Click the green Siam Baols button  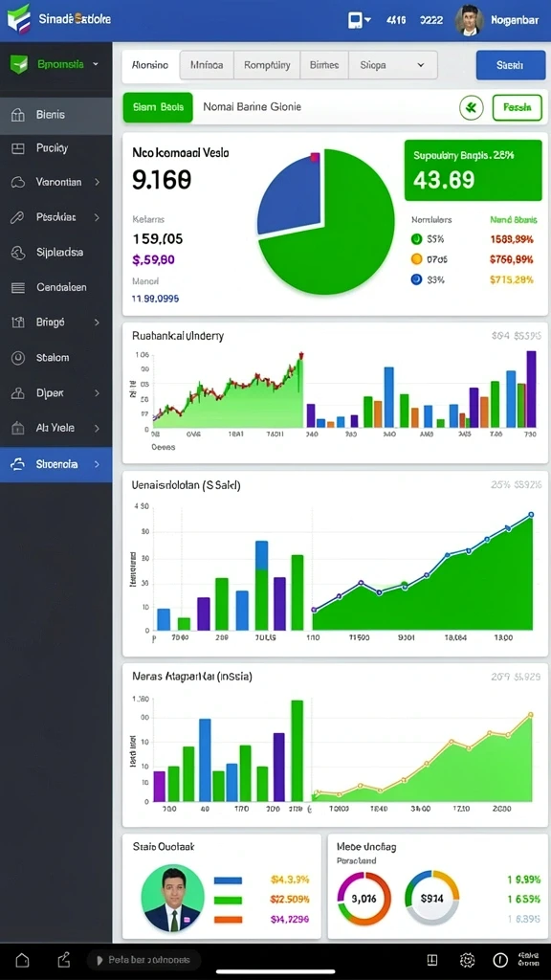tap(158, 107)
